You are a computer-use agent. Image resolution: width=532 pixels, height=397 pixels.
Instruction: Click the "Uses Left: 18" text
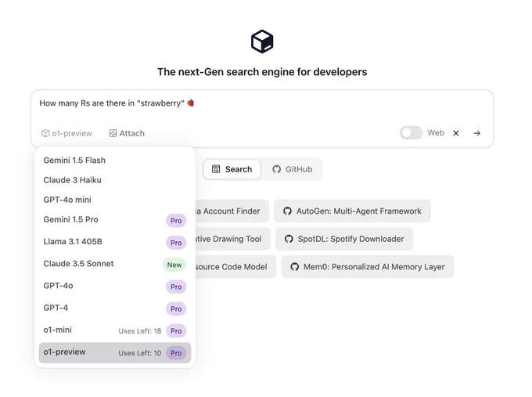pos(140,331)
